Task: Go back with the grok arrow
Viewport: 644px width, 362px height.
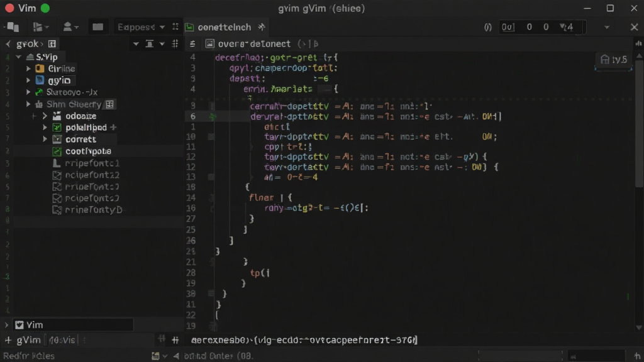Action: [8, 43]
